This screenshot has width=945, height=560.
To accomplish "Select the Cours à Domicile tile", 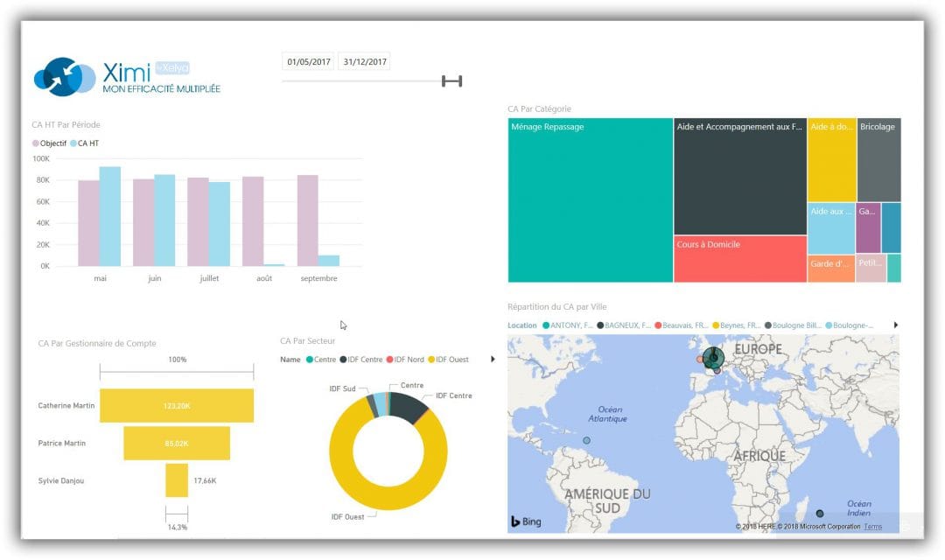I will [740, 259].
